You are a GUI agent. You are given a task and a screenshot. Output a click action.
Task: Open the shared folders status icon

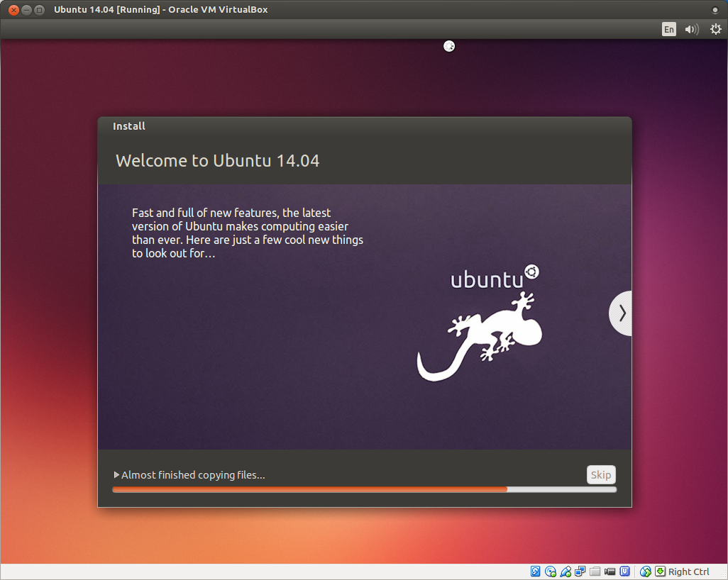coord(595,571)
